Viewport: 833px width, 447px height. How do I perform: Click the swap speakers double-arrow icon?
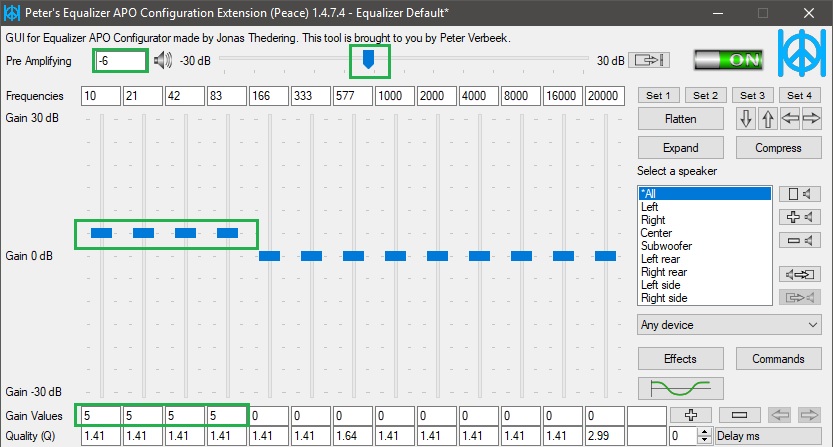pyautogui.click(x=800, y=274)
